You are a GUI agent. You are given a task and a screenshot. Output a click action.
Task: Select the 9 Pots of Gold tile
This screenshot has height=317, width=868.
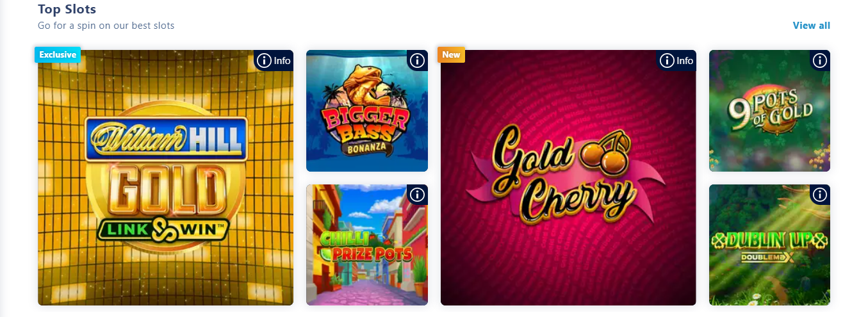click(x=769, y=111)
